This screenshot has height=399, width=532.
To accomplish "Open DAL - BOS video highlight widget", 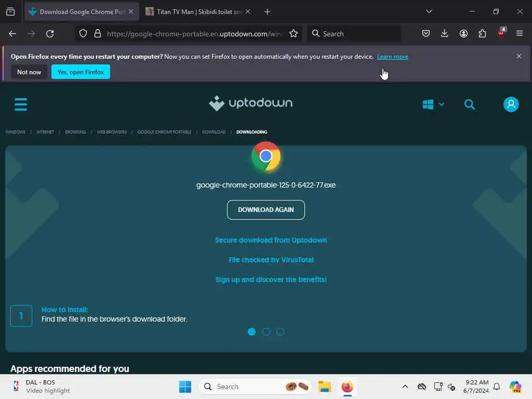I will click(x=41, y=387).
